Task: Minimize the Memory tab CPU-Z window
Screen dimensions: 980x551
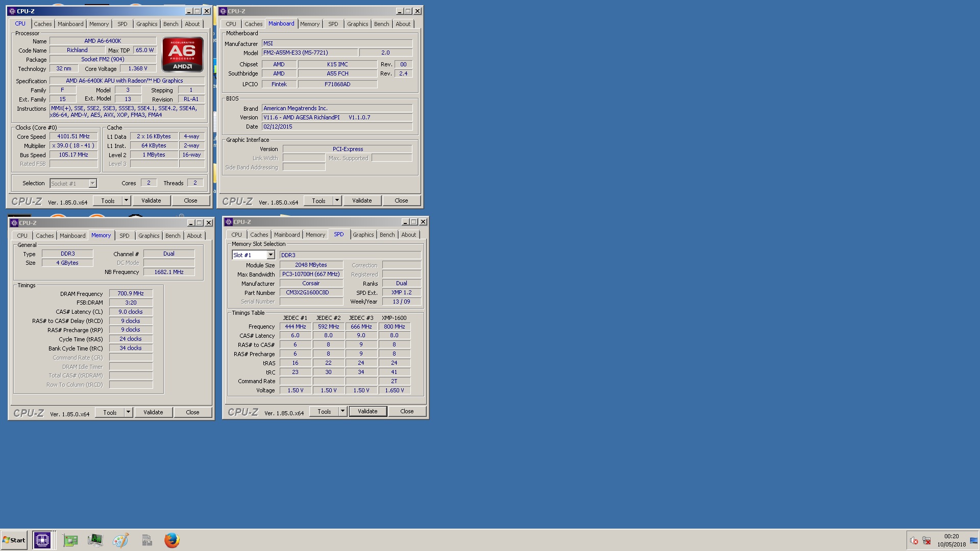Action: point(191,223)
